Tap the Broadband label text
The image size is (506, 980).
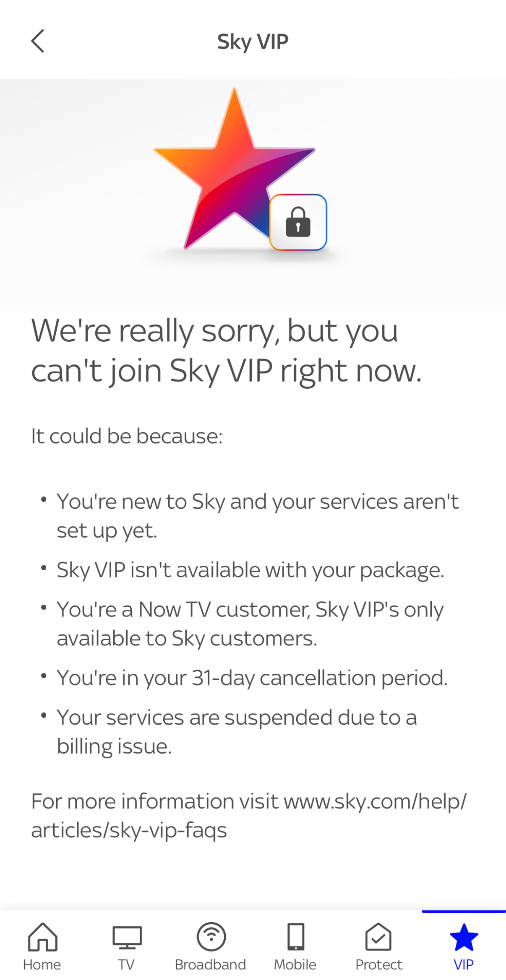pyautogui.click(x=211, y=964)
